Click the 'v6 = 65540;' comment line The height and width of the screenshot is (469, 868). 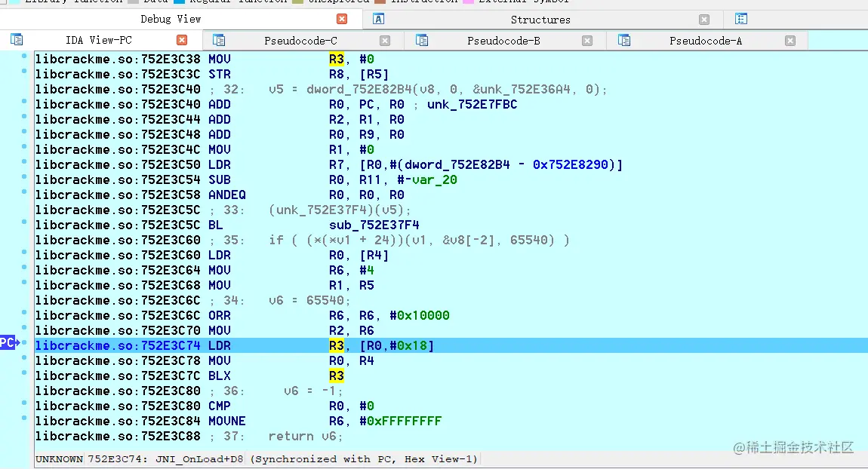click(x=309, y=300)
